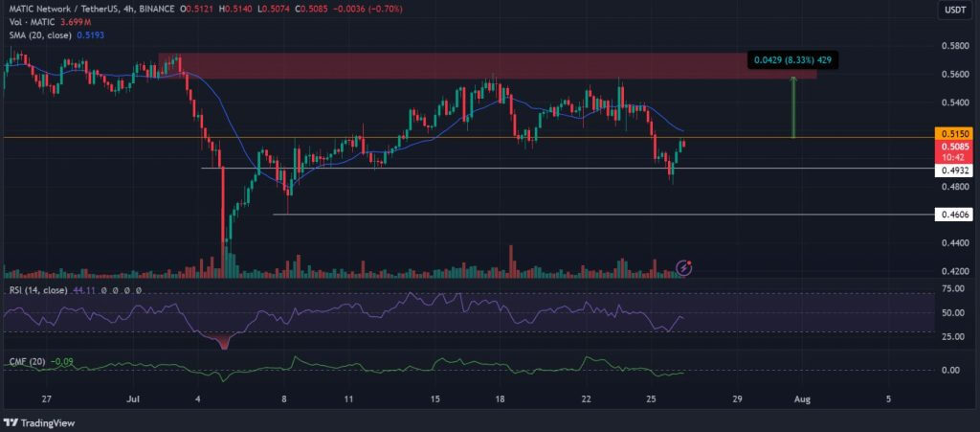The image size is (980, 432).
Task: Select the SMA (20, close) indicator label
Action: click(x=38, y=35)
